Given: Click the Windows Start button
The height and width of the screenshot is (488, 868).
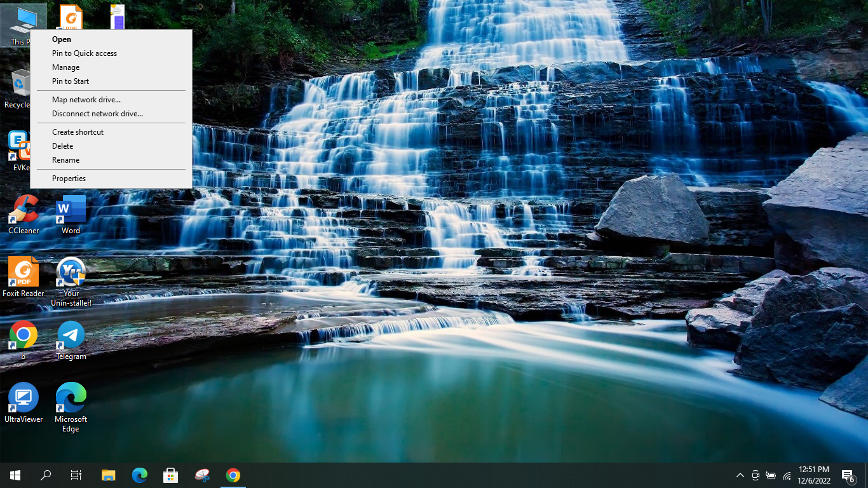Looking at the screenshot, I should [15, 475].
